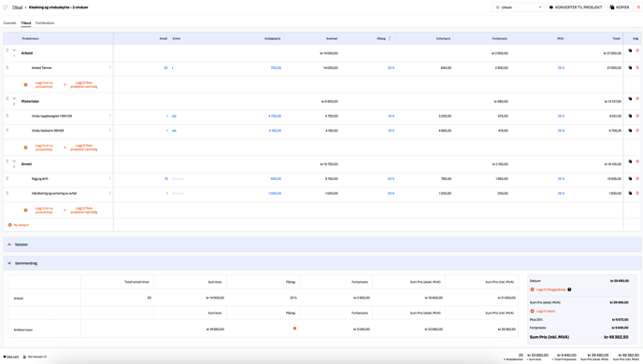The height and width of the screenshot is (364, 643).
Task: Copy the Arbeid section
Action: (x=630, y=50)
